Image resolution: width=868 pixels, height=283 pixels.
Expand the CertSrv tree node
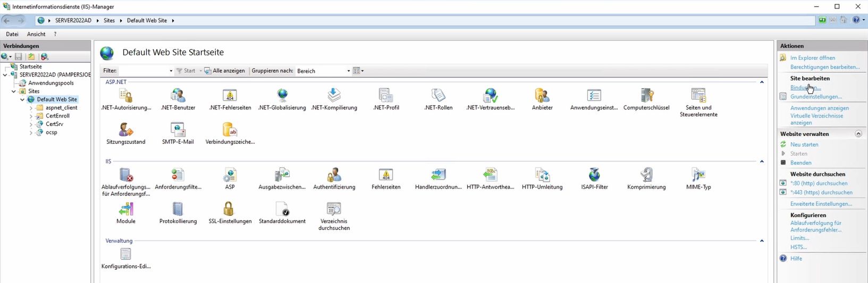(31, 124)
